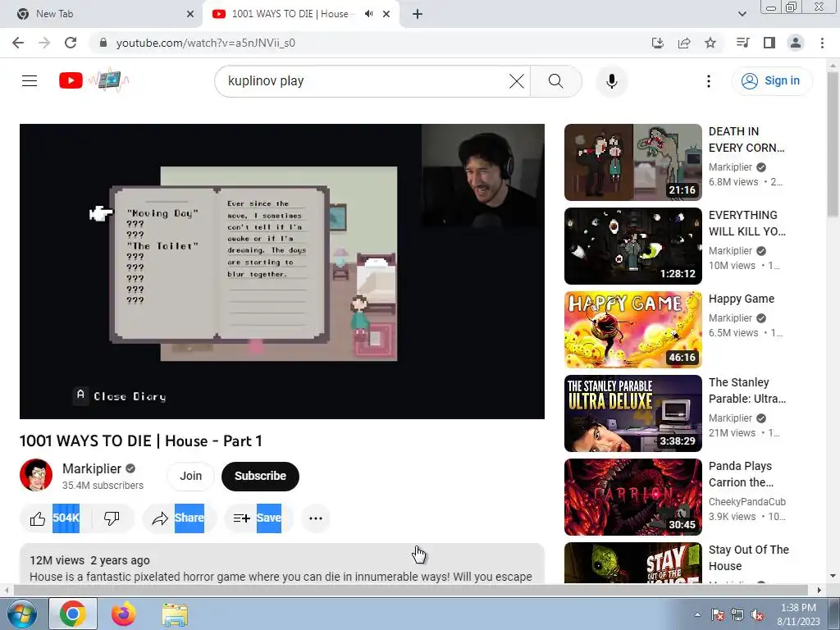Open the tray network icon
This screenshot has width=840, height=630.
[737, 615]
